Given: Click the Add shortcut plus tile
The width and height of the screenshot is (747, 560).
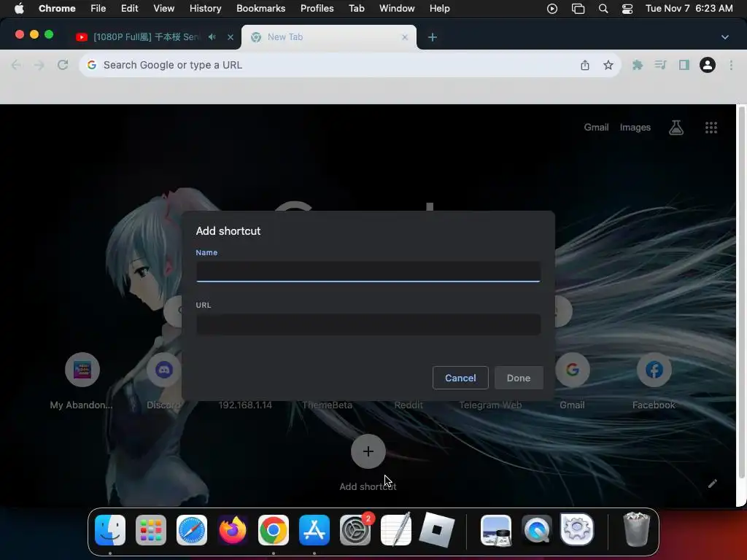Looking at the screenshot, I should coord(368,451).
